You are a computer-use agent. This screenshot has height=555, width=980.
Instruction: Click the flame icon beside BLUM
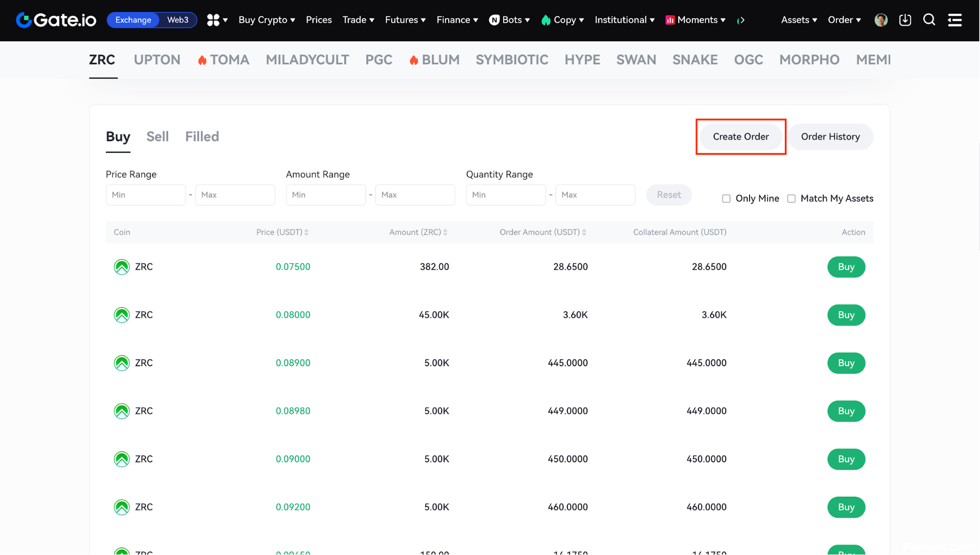click(x=414, y=60)
